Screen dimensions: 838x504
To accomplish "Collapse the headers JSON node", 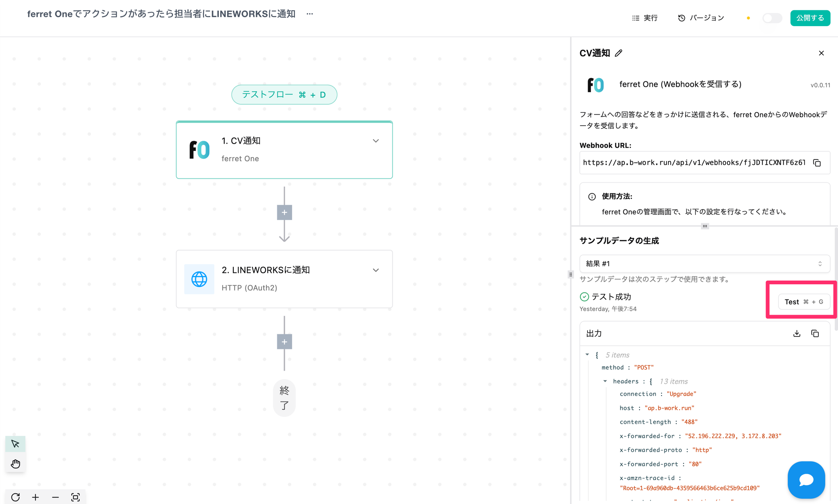I will (x=605, y=381).
